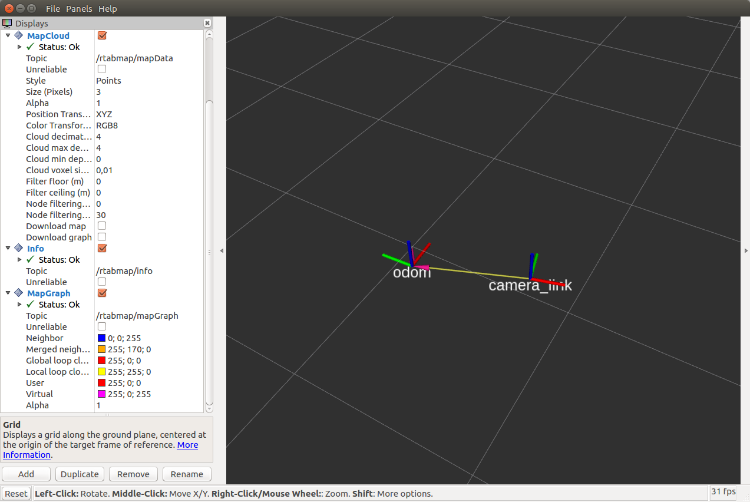Collapse the MapCloud tree node
The height and width of the screenshot is (502, 750).
pyautogui.click(x=8, y=35)
